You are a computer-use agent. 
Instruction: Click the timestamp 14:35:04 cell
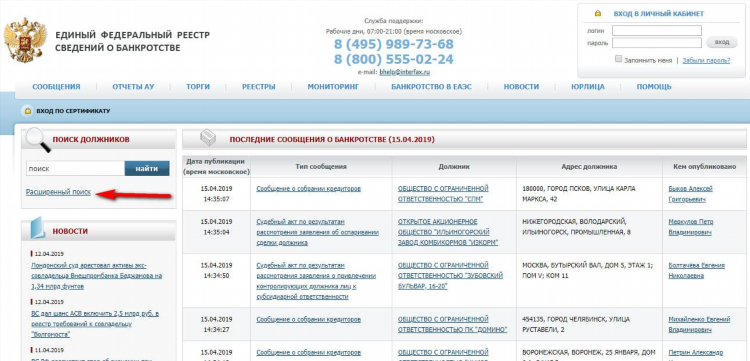point(216,232)
